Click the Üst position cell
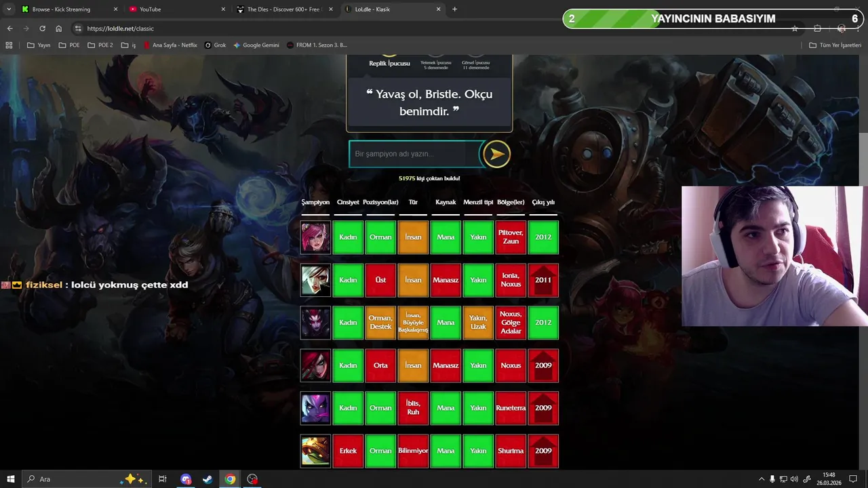Image resolution: width=868 pixels, height=488 pixels. click(380, 280)
